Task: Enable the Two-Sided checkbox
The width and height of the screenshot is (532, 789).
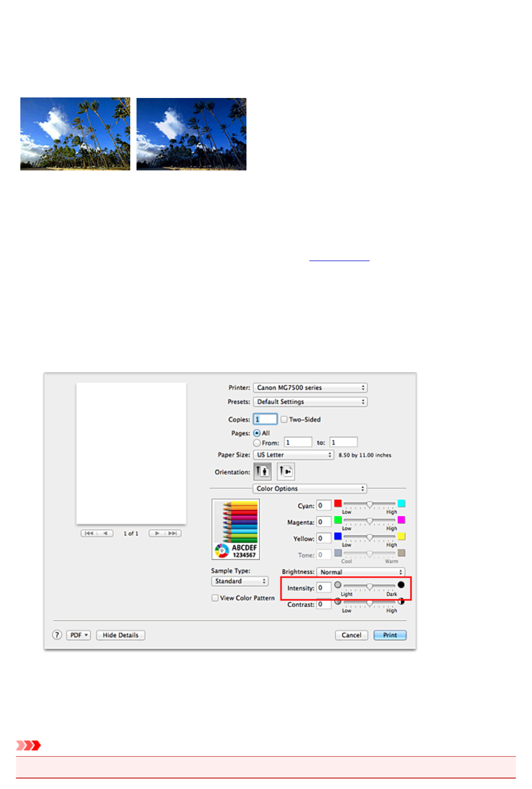Action: pos(284,419)
